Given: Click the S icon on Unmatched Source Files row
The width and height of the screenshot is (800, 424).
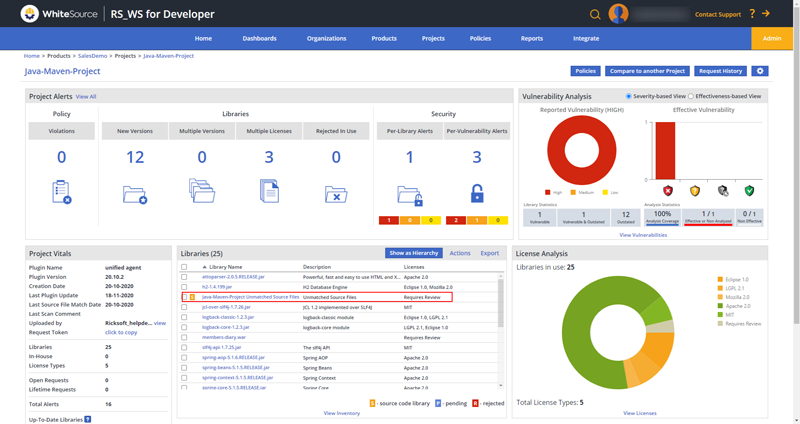Looking at the screenshot, I should 192,297.
